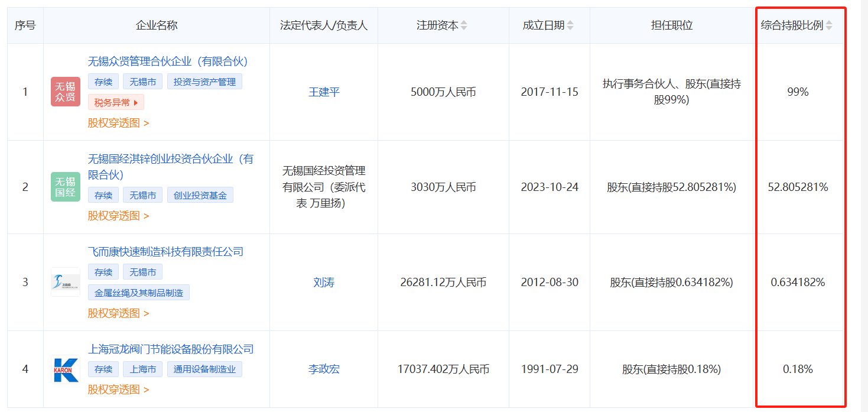Click the 飞而康 company logo thumbnail
The height and width of the screenshot is (412, 868).
point(66,282)
